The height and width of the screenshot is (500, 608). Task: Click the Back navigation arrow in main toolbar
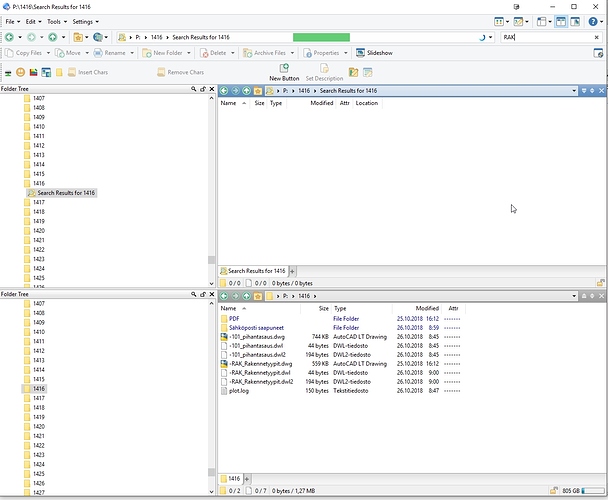point(10,37)
